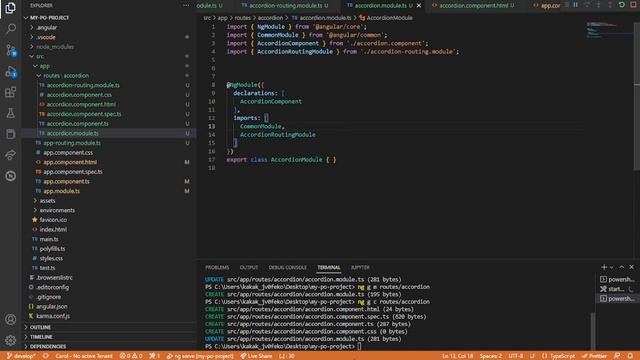This screenshot has width=640, height=360.
Task: Collapse the app folder
Action: pos(44,66)
